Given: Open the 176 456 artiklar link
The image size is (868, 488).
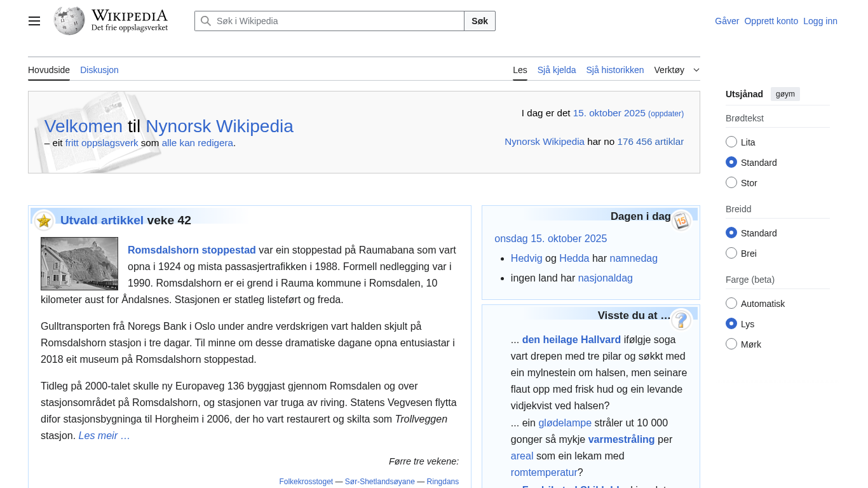Looking at the screenshot, I should (x=651, y=142).
